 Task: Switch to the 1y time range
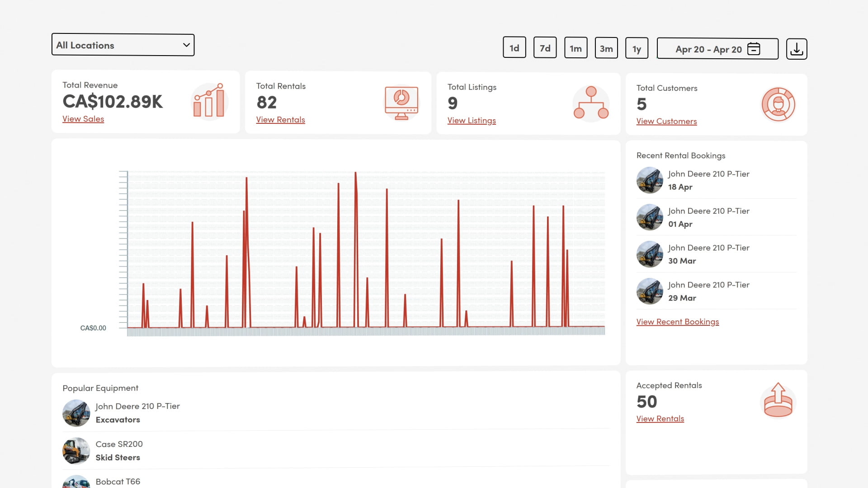click(637, 49)
